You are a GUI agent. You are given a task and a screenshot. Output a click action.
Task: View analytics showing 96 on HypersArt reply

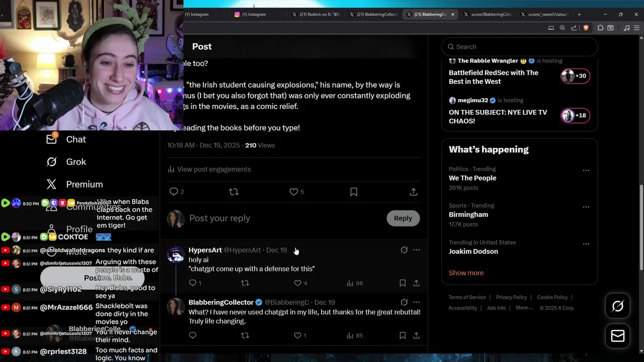coord(355,283)
